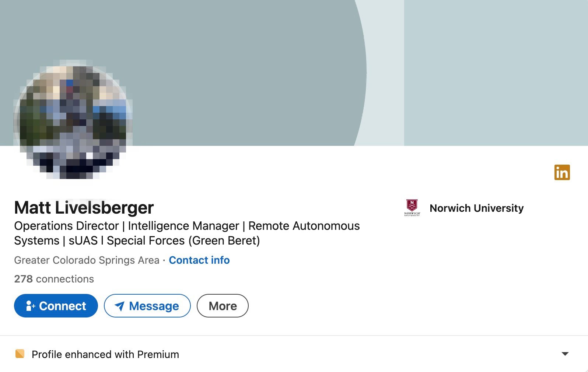Click the gold LinkedIn Premium badge icon
Image resolution: width=588 pixels, height=372 pixels.
562,172
